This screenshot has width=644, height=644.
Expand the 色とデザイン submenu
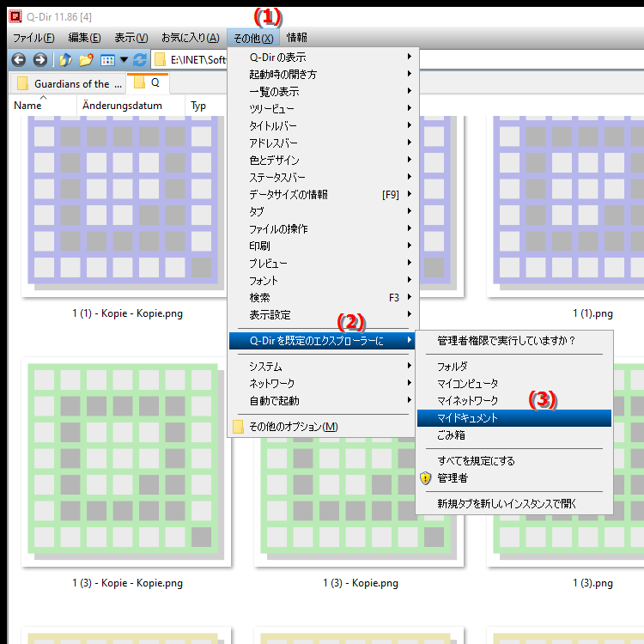[x=322, y=160]
